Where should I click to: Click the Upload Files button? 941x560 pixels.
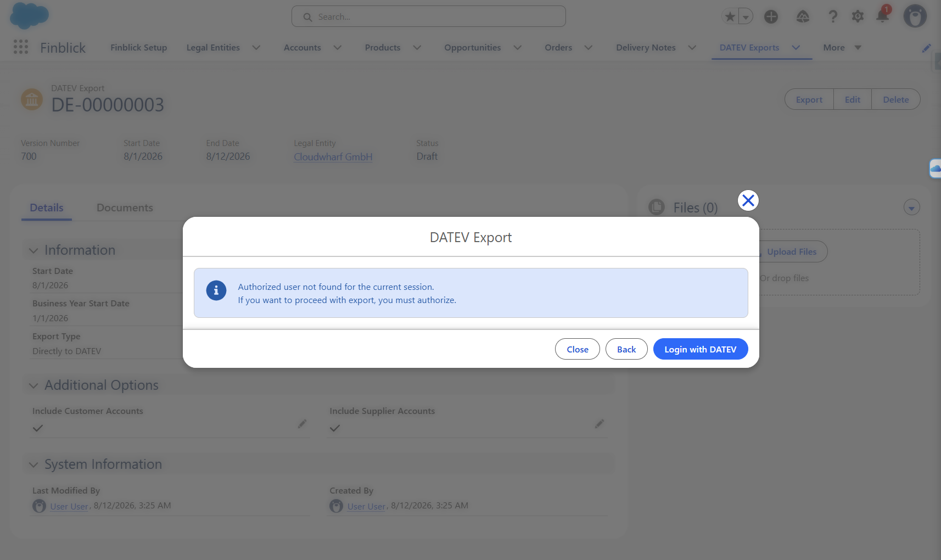point(792,251)
